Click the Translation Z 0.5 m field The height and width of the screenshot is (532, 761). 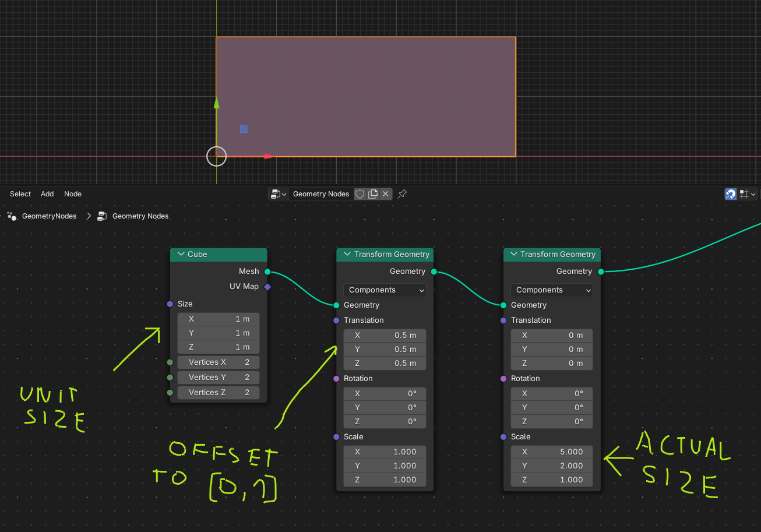coord(385,363)
